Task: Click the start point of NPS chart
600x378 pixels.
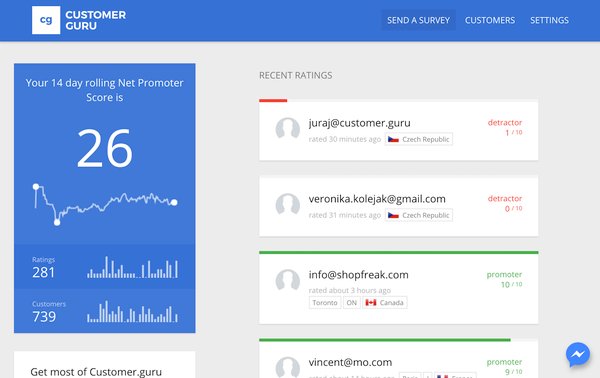Action: [36, 187]
